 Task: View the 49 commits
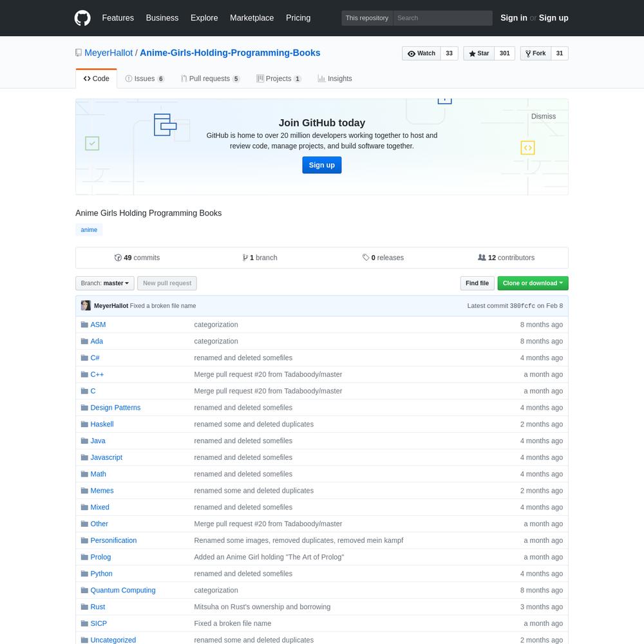[x=137, y=258]
